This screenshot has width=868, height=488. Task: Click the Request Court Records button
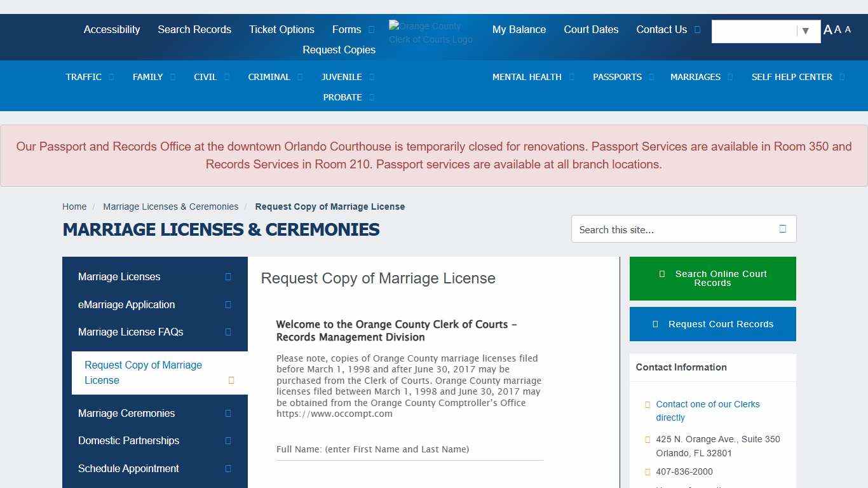coord(712,324)
